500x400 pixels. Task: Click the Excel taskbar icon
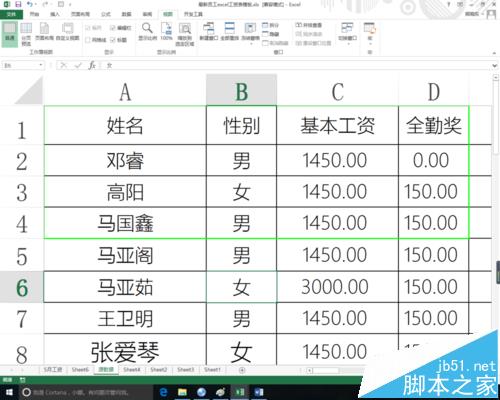[x=240, y=392]
